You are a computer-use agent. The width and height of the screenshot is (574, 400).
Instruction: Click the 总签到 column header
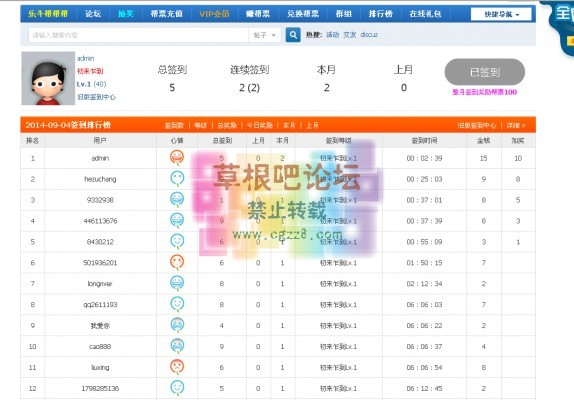[x=222, y=141]
